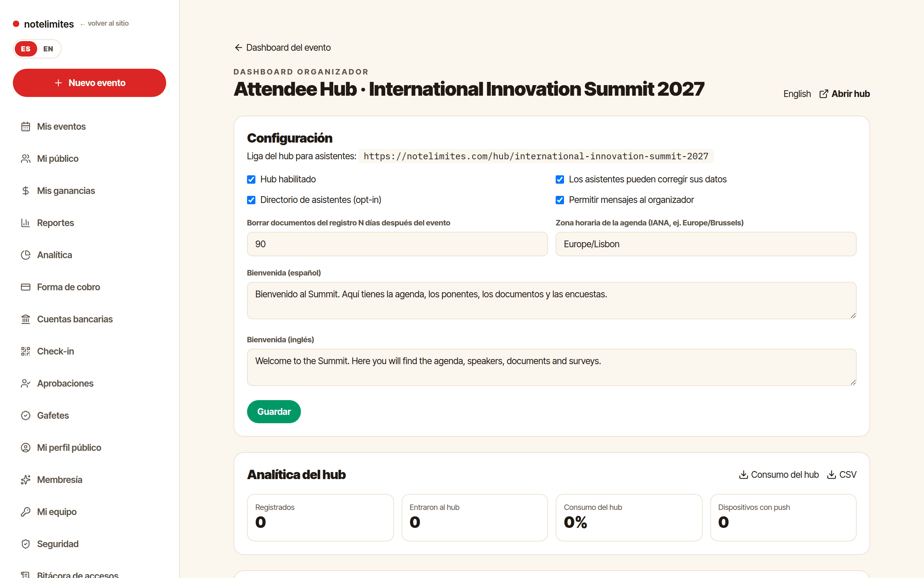Screen dimensions: 924x578
Task: Click the Check-in QR code icon
Action: 26,351
